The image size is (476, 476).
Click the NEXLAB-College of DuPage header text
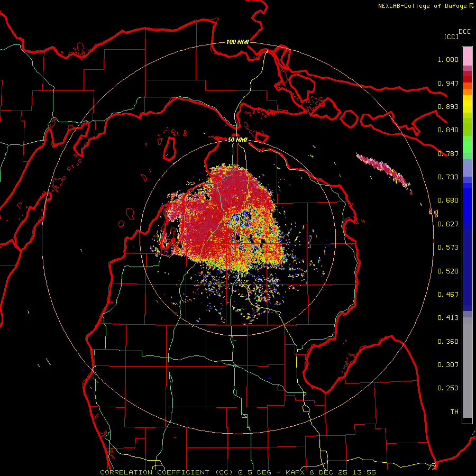[x=425, y=6]
